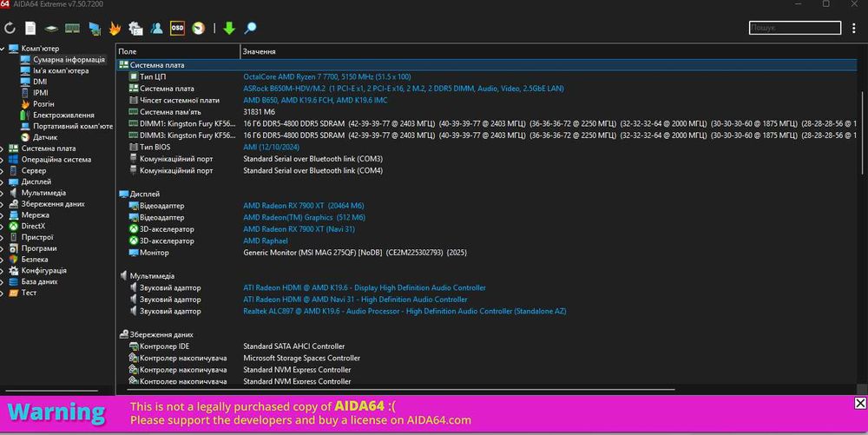Open memory benchmark RAM icon
This screenshot has width=868, height=435.
[72, 28]
